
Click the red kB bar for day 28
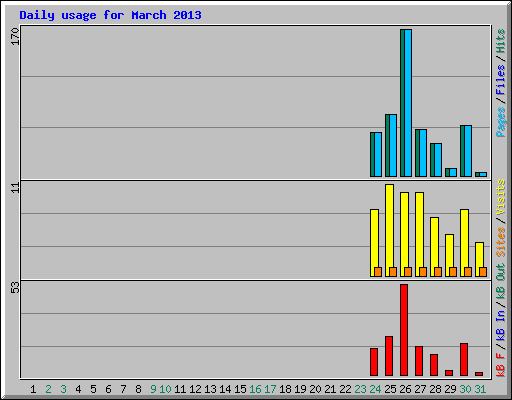[x=434, y=365]
